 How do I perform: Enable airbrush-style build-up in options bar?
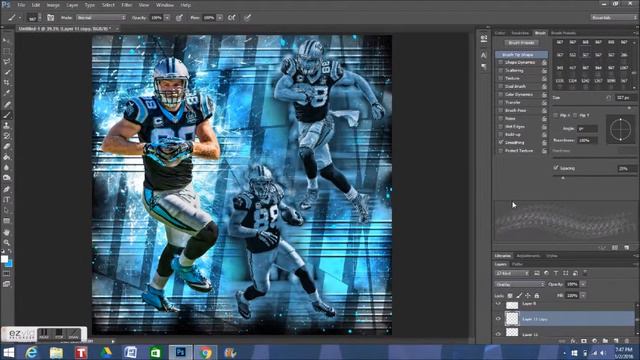231,18
